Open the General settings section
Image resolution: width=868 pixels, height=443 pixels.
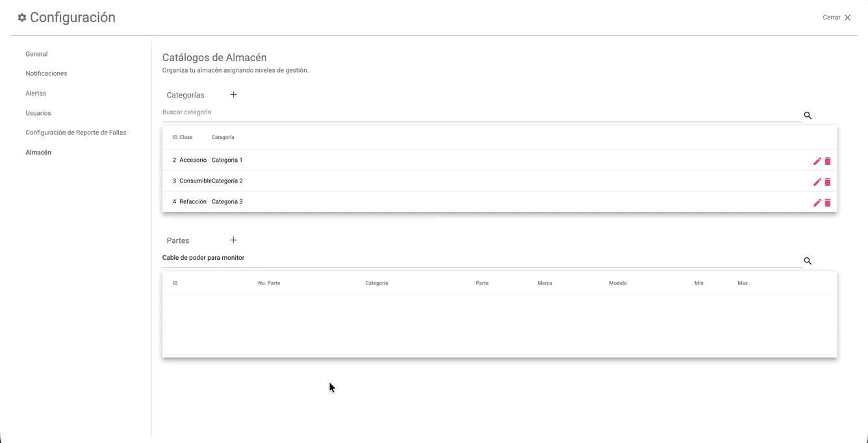(36, 54)
